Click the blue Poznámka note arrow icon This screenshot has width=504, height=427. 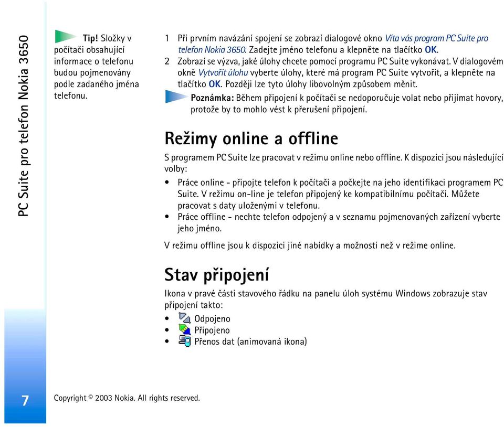pos(176,97)
